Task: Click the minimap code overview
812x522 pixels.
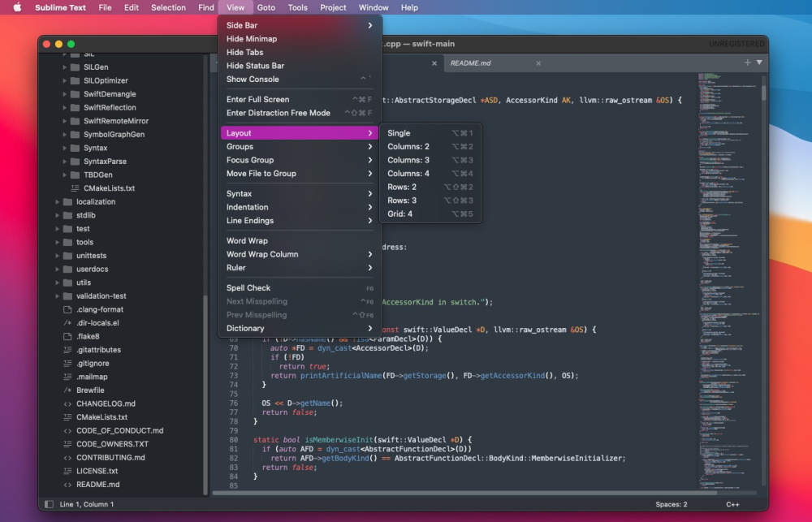Action: [728, 279]
